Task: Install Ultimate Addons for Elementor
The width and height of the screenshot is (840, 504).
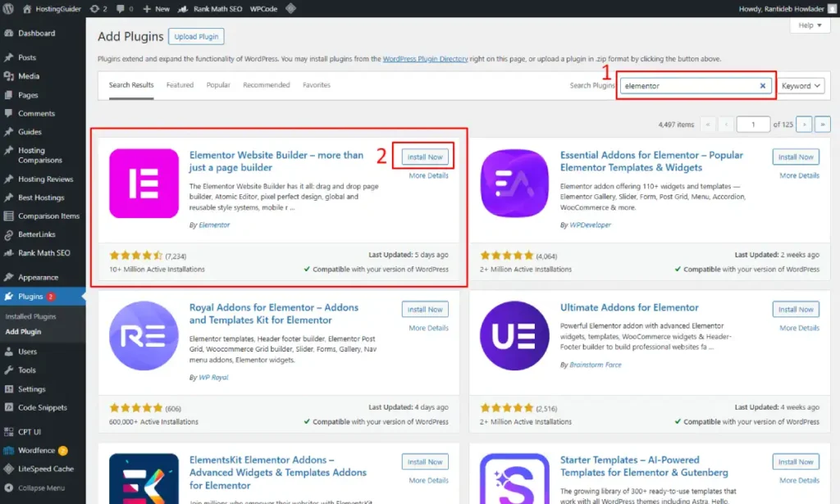Action: pos(796,309)
